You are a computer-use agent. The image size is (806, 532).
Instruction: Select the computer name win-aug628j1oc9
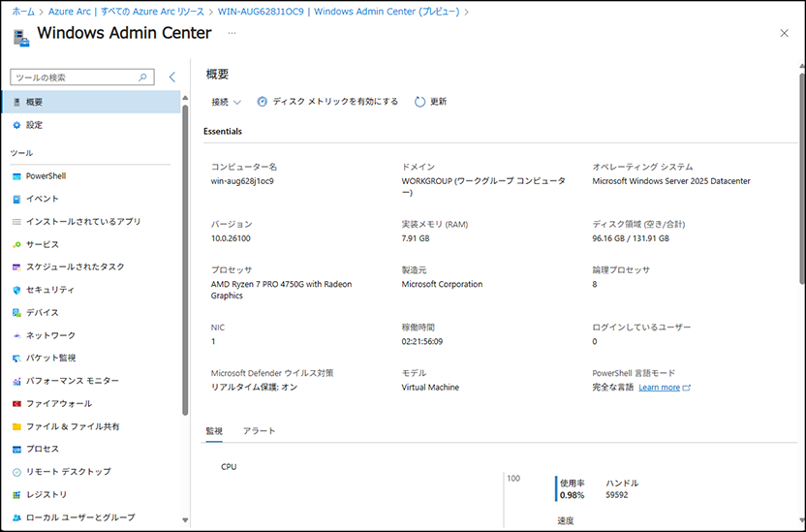[x=242, y=181]
